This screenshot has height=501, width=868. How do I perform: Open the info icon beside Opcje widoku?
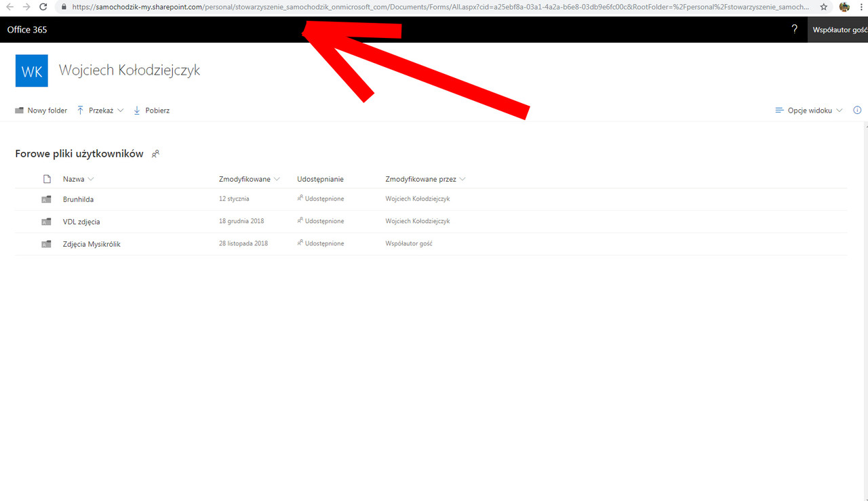coord(856,110)
